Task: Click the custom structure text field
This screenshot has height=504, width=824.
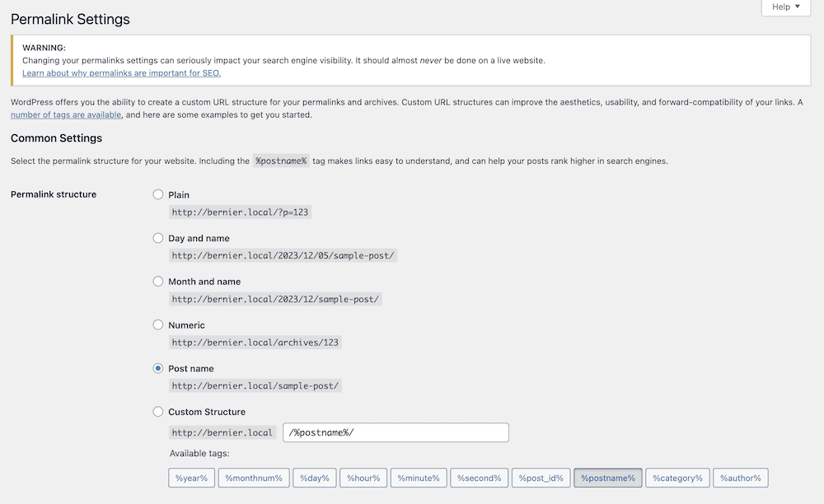Action: click(396, 432)
